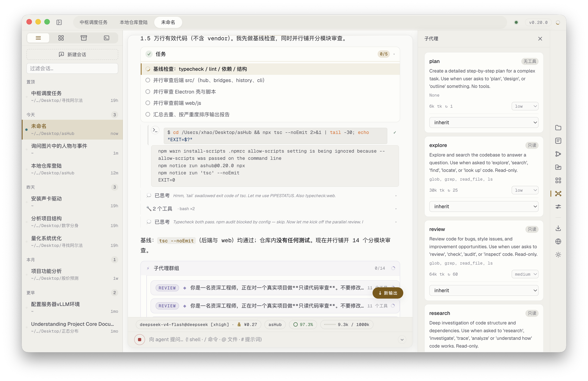
Task: Open the globe icon in right rail
Action: tap(558, 241)
